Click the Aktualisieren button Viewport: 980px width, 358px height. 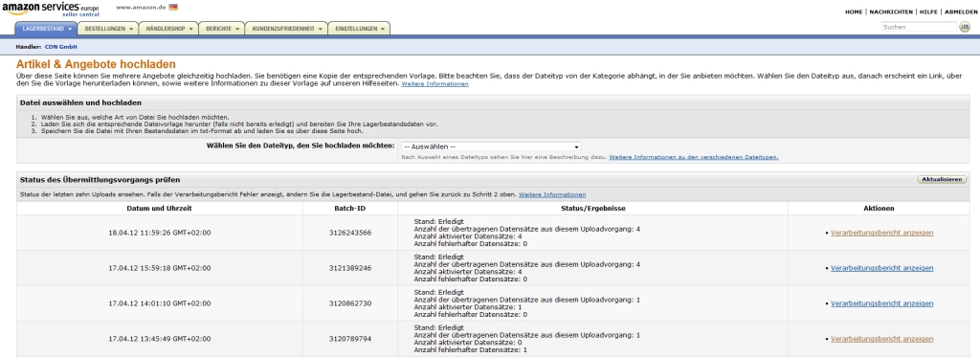[x=942, y=179]
